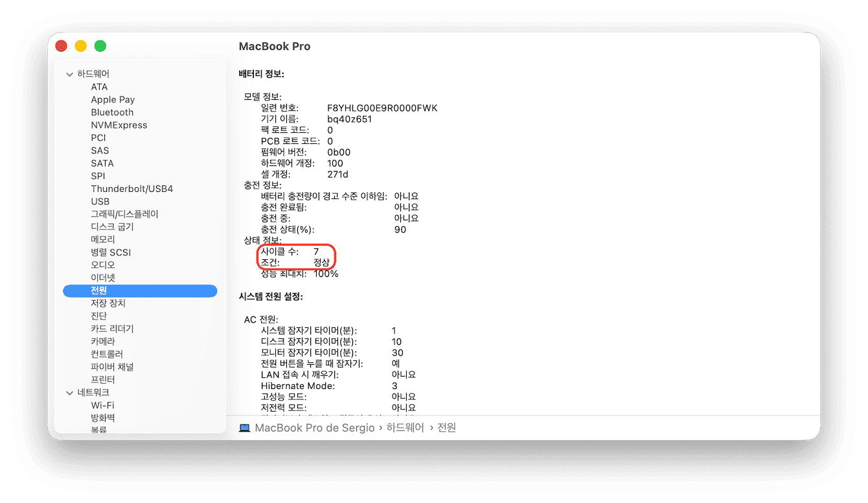The image size is (868, 503).
Task: Click the 배터리 정보 heading
Action: click(x=262, y=74)
